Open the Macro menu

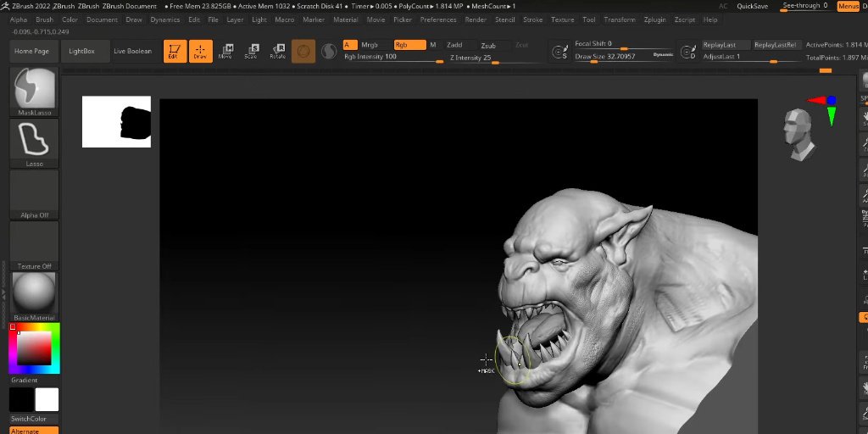[285, 19]
